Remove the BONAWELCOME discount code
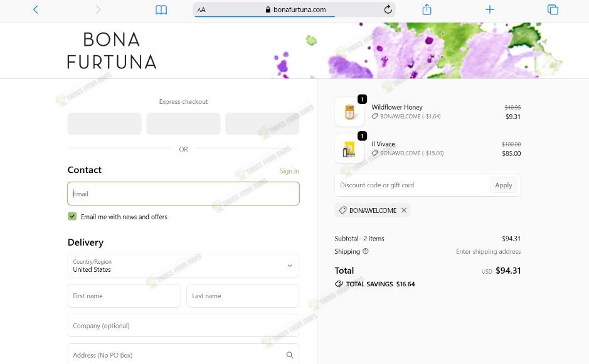The width and height of the screenshot is (589, 364). [404, 210]
